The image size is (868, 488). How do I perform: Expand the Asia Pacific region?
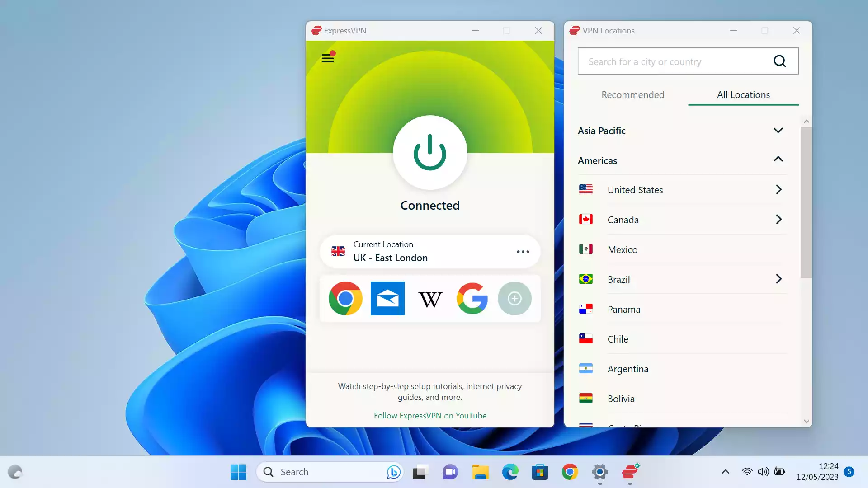682,131
